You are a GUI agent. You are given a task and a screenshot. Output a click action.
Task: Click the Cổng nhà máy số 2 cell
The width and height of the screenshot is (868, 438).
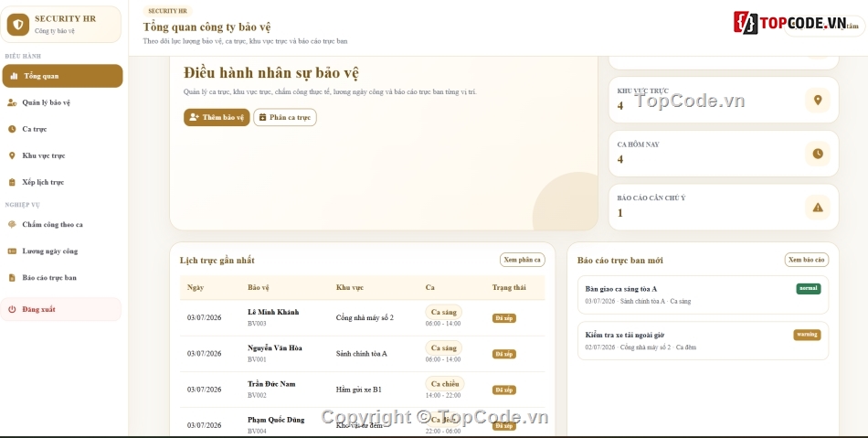click(x=365, y=318)
